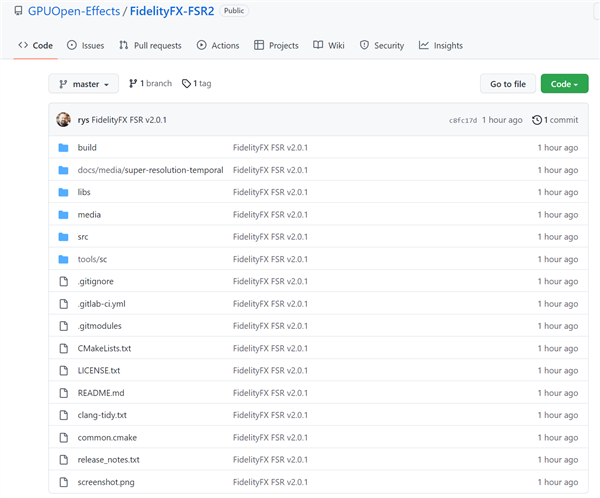Click the folder icon for build
600x498 pixels.
pyautogui.click(x=63, y=148)
